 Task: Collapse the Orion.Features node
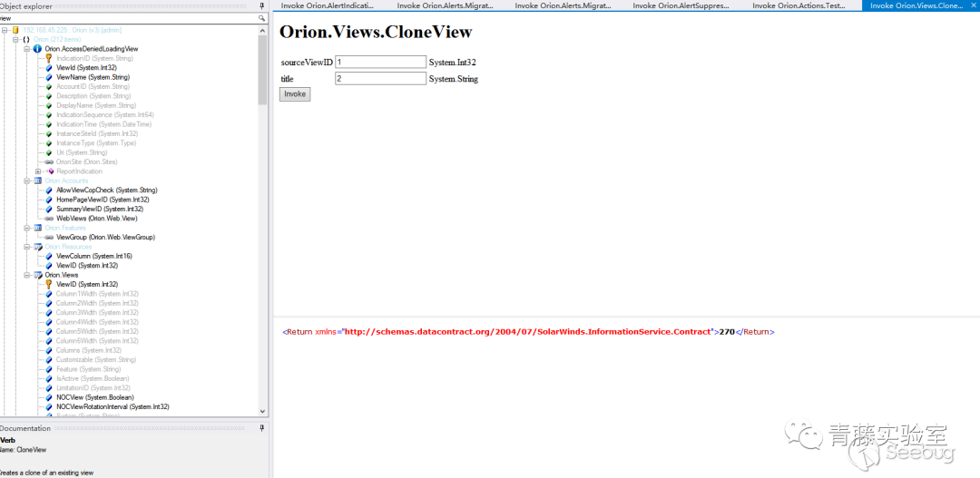[27, 228]
